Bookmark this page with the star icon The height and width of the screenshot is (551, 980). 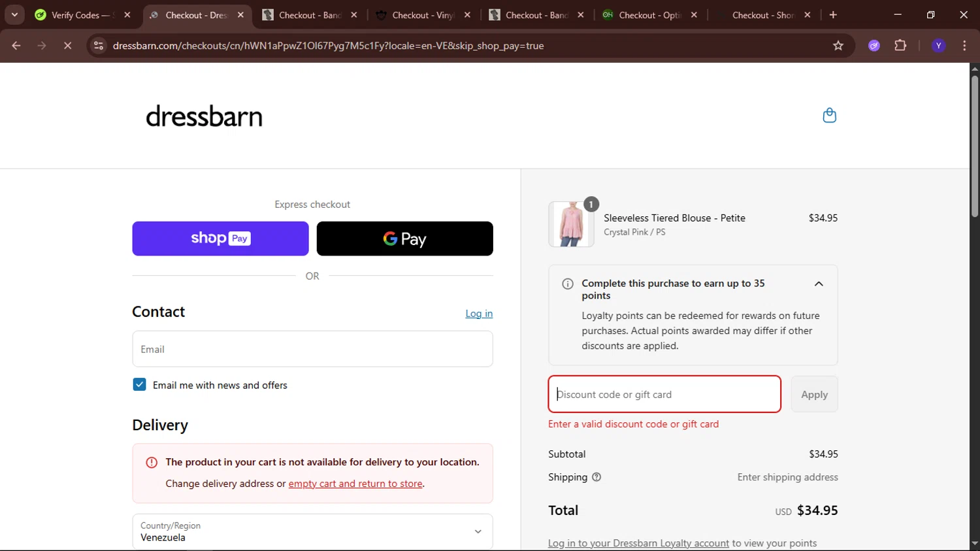pos(838,46)
